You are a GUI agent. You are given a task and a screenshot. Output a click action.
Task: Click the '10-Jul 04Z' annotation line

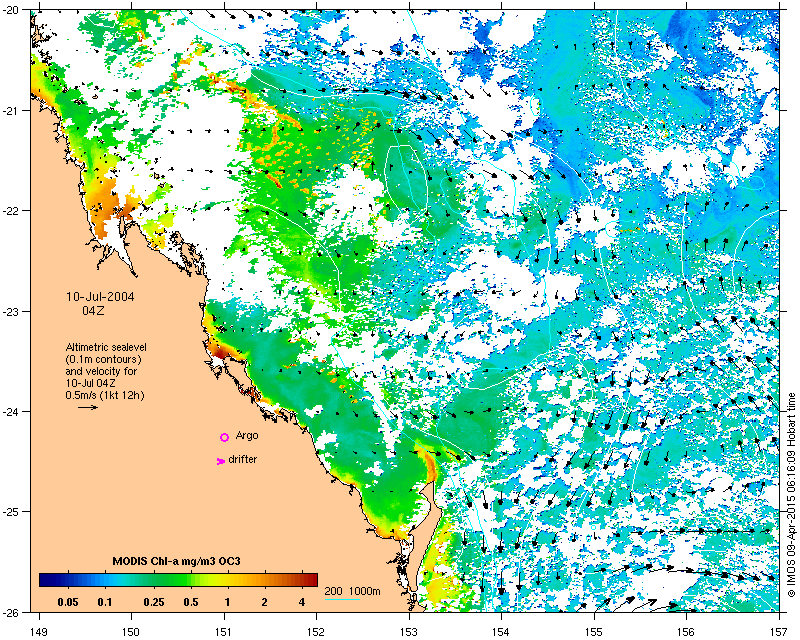93,383
